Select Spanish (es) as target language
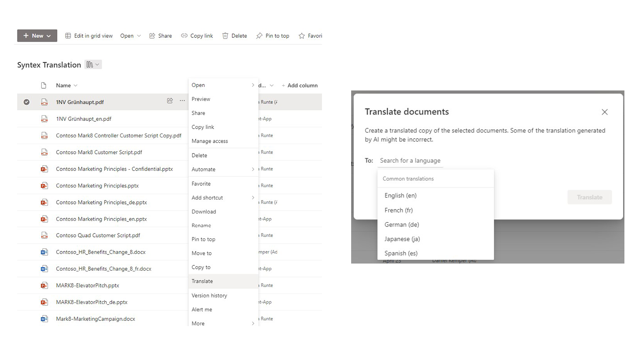The width and height of the screenshot is (644, 354). click(436, 253)
